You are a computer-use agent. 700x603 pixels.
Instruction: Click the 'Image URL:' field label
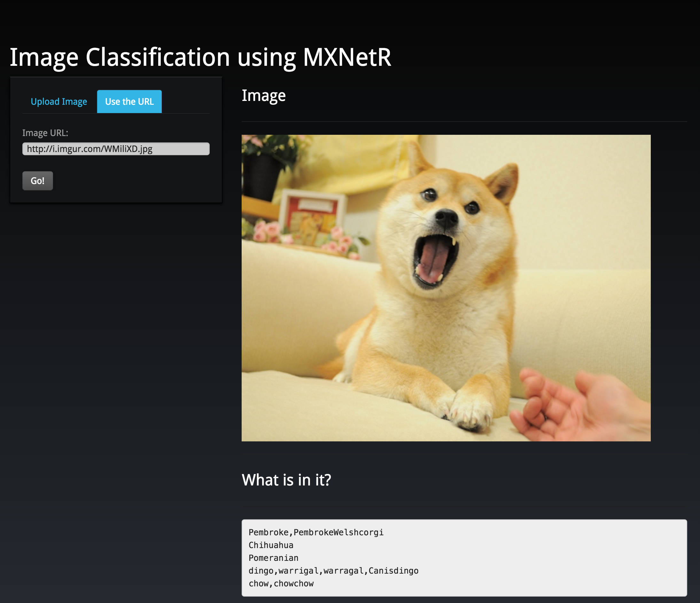click(45, 133)
